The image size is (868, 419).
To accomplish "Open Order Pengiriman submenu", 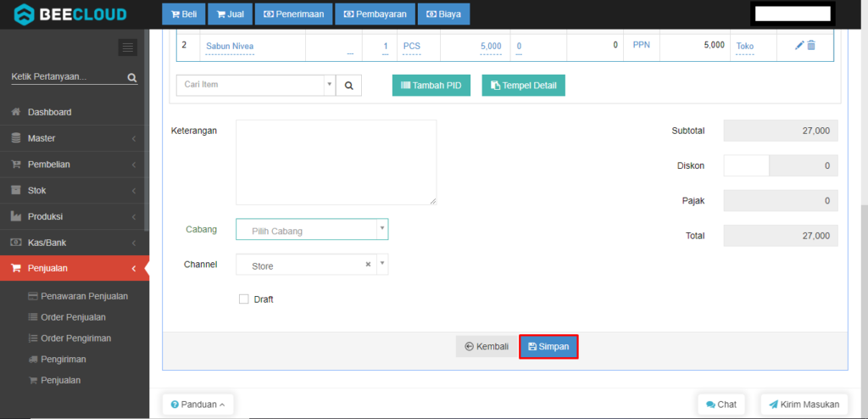I will pos(70,338).
